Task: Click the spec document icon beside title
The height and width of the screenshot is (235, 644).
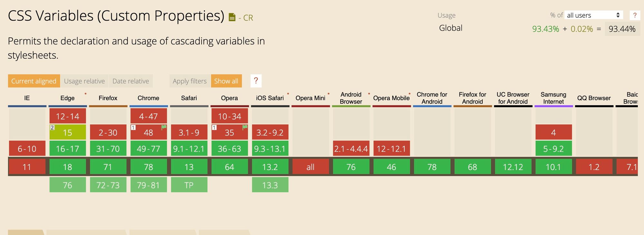Action: [x=232, y=17]
